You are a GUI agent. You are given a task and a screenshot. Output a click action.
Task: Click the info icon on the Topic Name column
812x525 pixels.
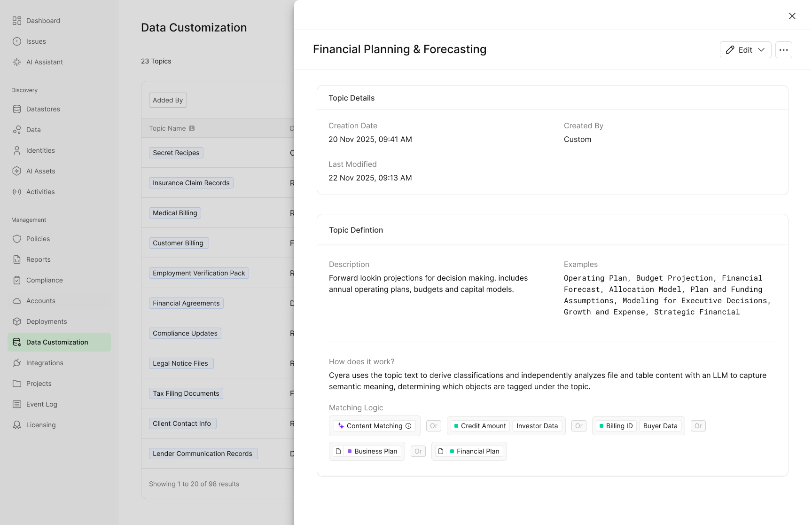pos(192,128)
